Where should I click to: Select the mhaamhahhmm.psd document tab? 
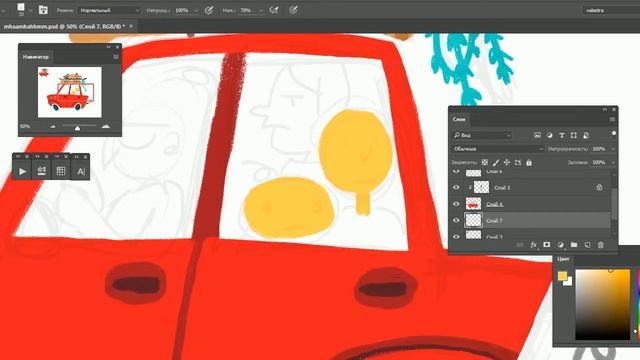64,26
